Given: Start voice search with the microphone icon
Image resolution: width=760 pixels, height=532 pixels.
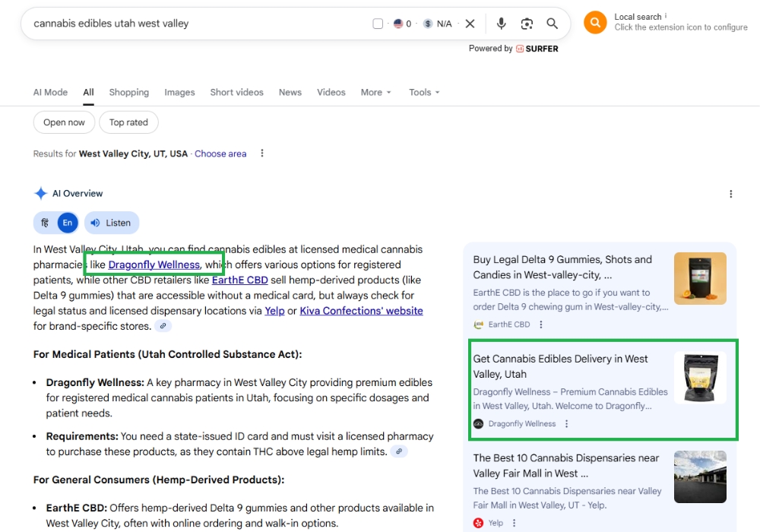Looking at the screenshot, I should pos(501,24).
